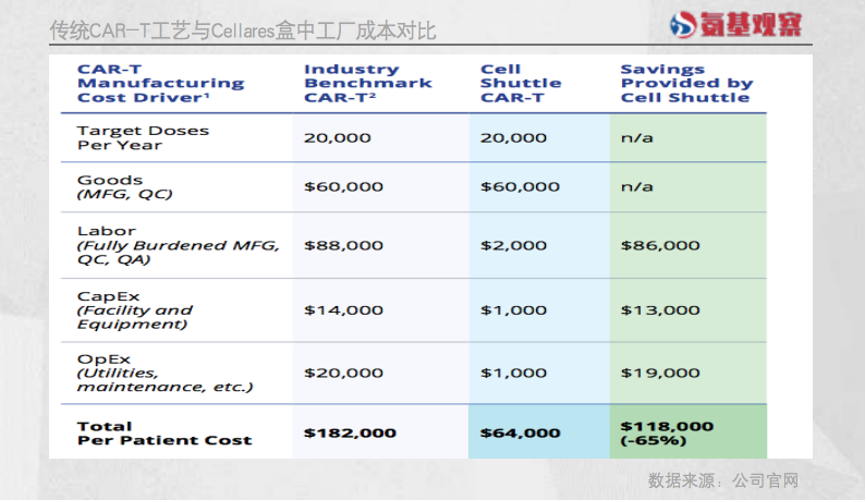Viewport: 866px width, 502px height.
Task: Click the $88,000 Labor benchmark value
Action: pyautogui.click(x=344, y=245)
